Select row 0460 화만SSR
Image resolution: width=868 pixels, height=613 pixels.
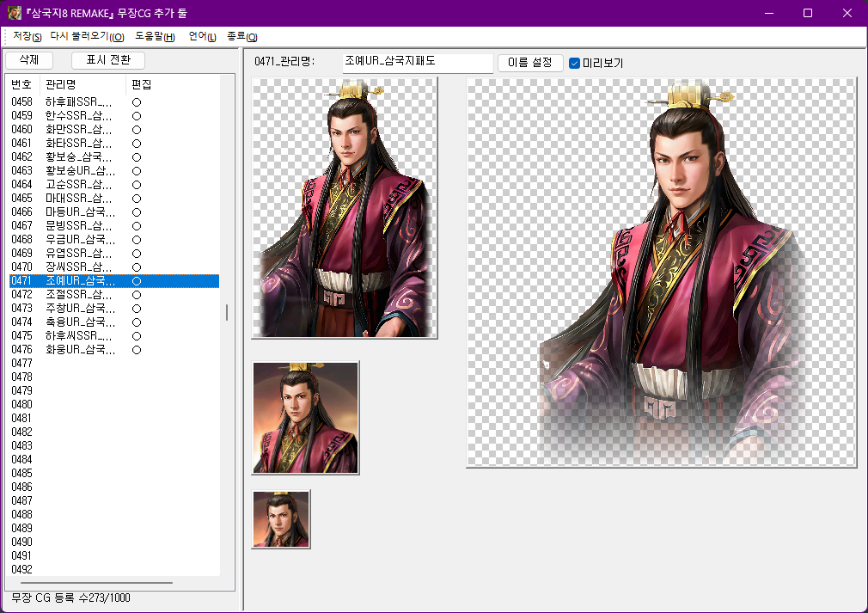click(114, 130)
